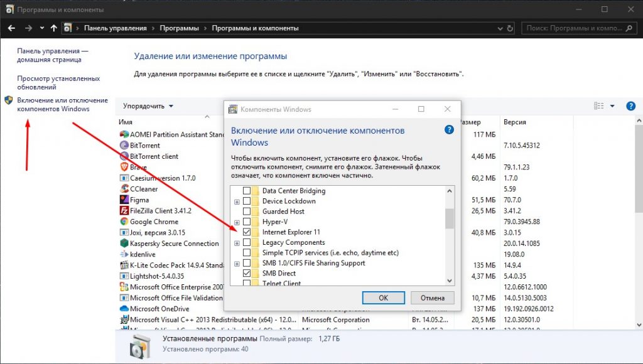
Task: Check the Legacy Components checkbox
Action: 247,242
